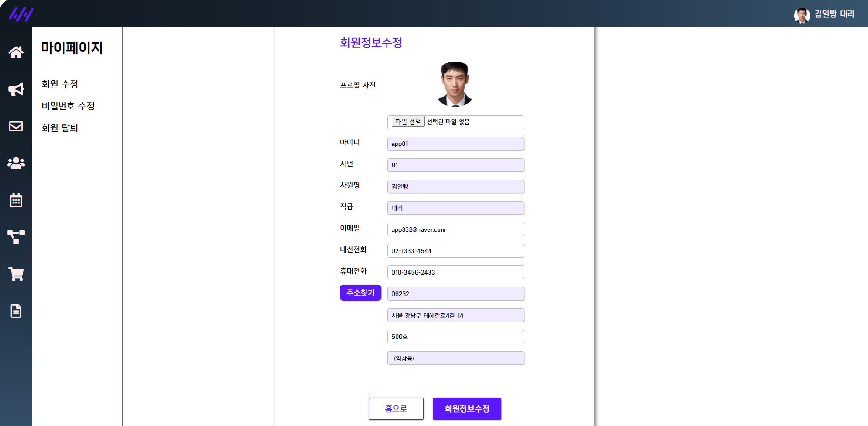Image resolution: width=868 pixels, height=426 pixels.
Task: Click the detail address field 500호
Action: tap(456, 337)
